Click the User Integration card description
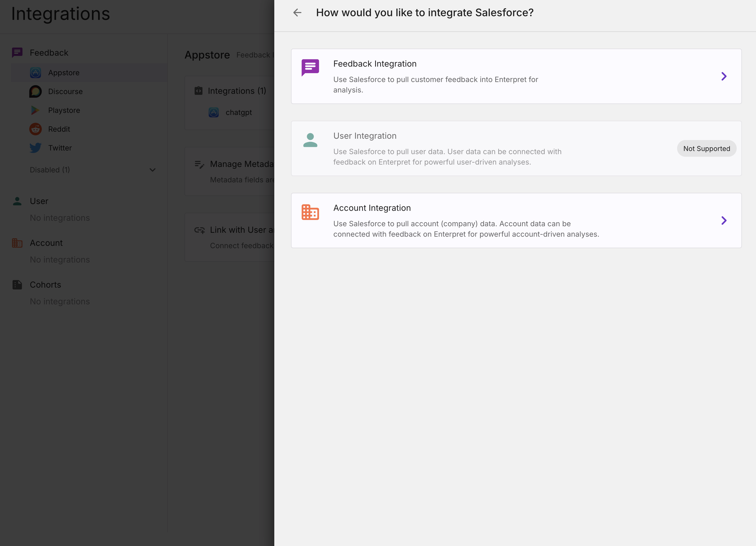This screenshot has height=546, width=756. tap(447, 157)
